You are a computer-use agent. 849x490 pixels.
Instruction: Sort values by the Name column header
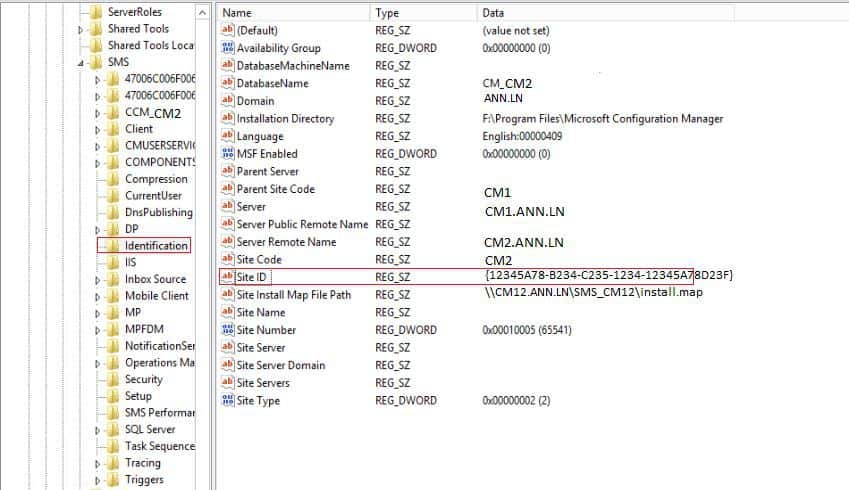pos(294,12)
